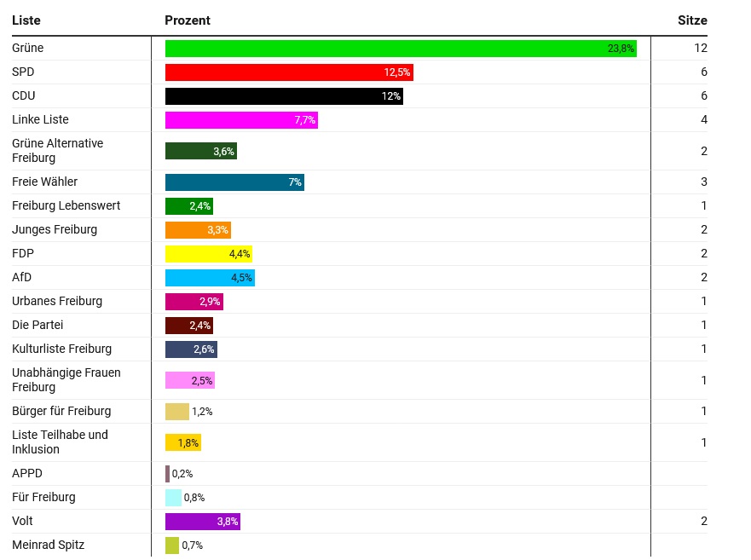This screenshot has height=560, width=751.
Task: Click the Liste Teilhabe und Inklusion label
Action: pos(60,442)
